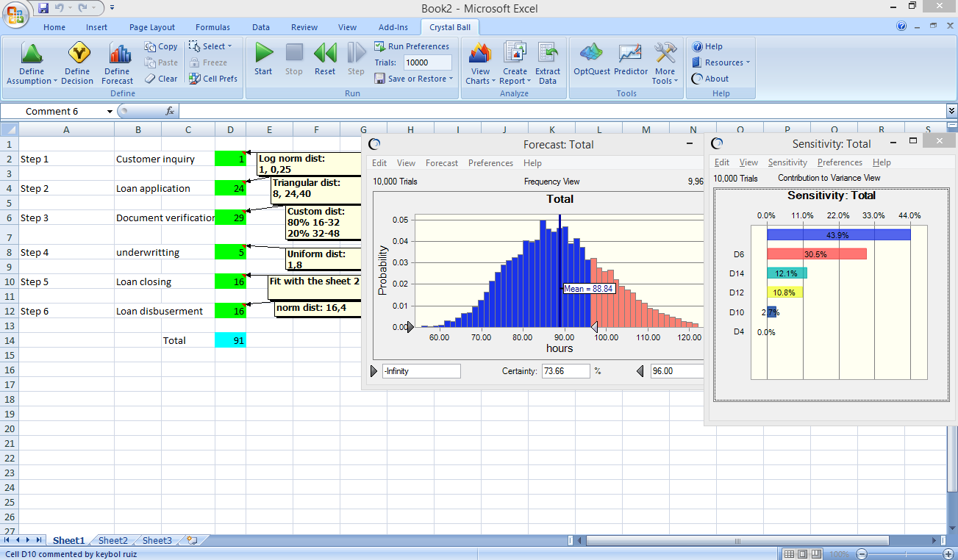Open Customize Quick Access Toolbar dropdown
This screenshot has width=958, height=560.
coord(112,8)
